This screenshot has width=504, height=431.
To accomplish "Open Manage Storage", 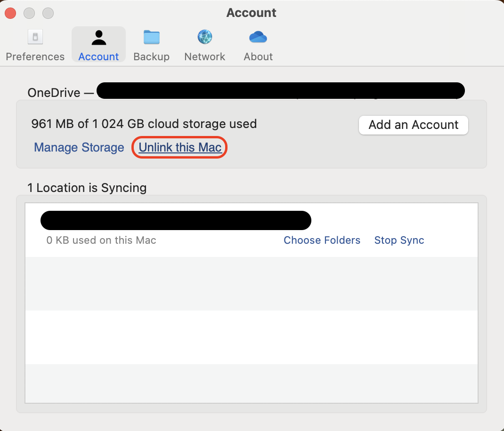I will [79, 147].
